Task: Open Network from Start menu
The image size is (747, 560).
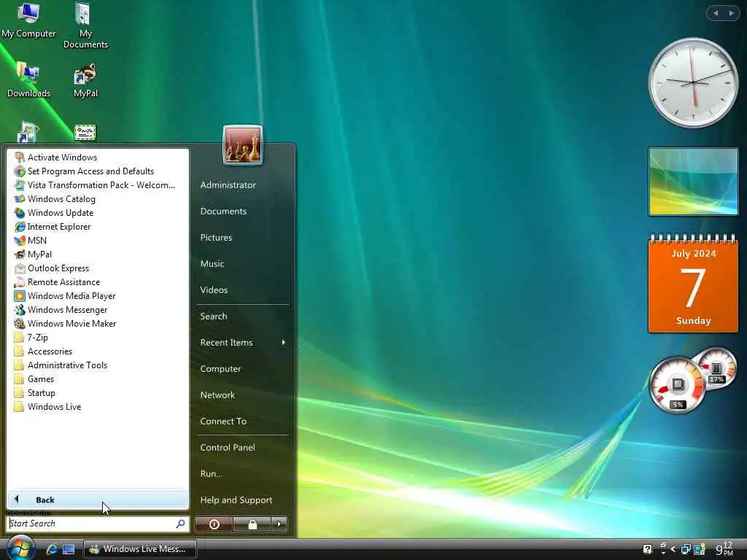Action: pos(217,394)
